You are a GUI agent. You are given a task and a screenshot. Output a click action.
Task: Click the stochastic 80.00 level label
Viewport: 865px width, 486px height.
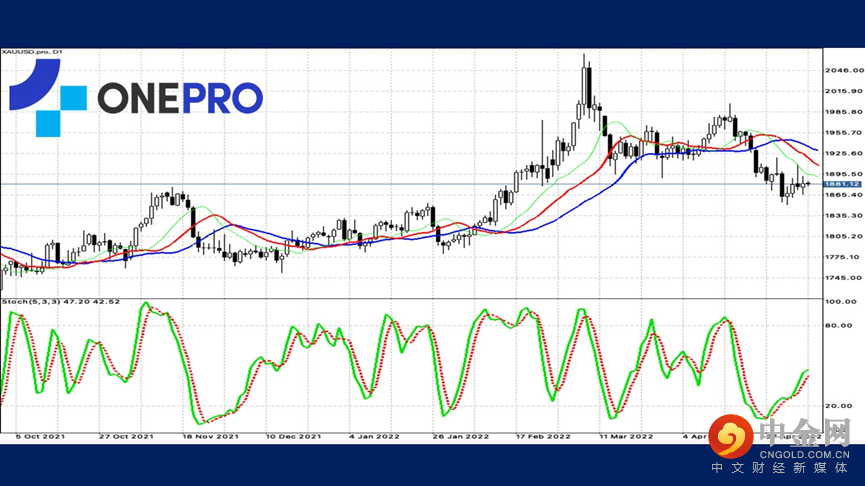coord(839,325)
